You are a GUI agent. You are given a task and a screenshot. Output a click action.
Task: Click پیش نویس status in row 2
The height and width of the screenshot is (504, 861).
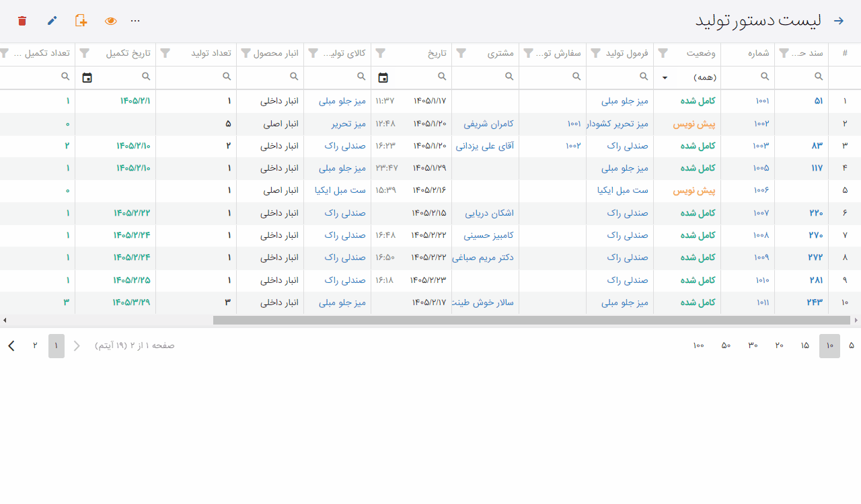pos(694,124)
